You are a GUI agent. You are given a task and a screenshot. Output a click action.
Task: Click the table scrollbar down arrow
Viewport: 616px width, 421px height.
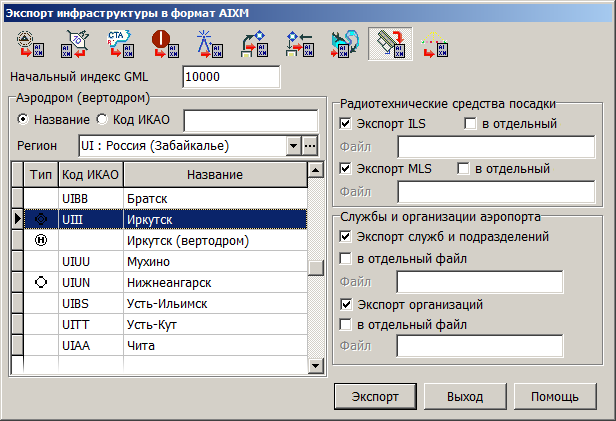(x=315, y=366)
